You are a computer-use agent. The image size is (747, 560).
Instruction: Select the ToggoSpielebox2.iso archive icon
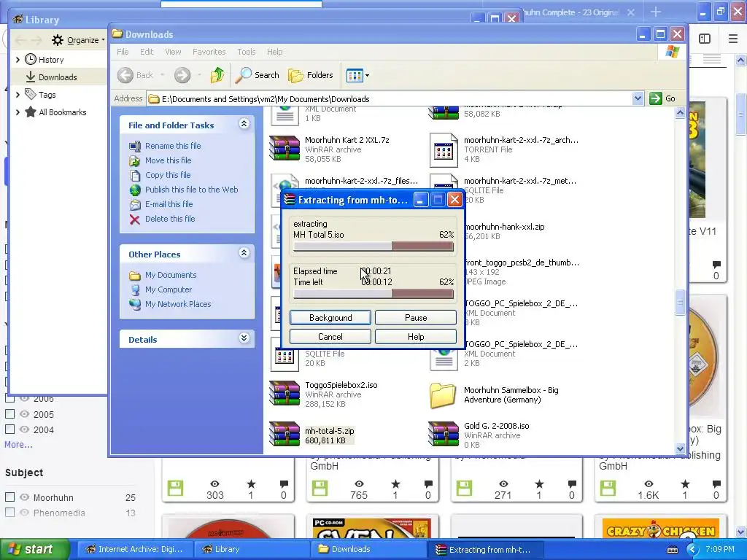285,393
